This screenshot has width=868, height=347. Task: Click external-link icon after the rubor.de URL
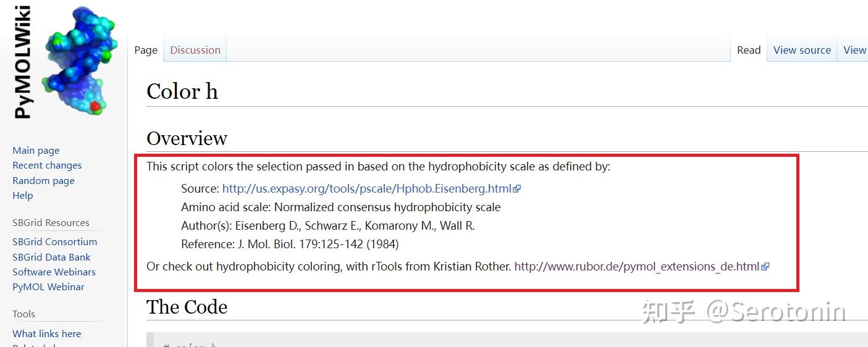pyautogui.click(x=765, y=267)
